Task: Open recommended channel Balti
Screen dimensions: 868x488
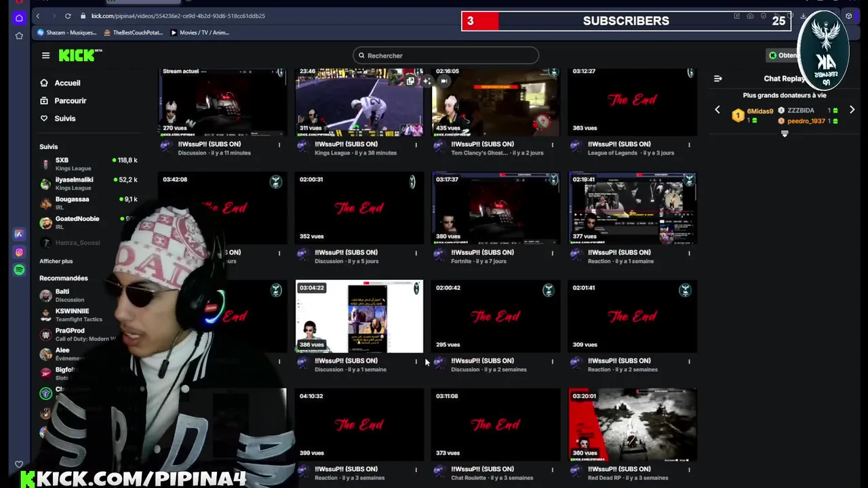Action: tap(62, 295)
